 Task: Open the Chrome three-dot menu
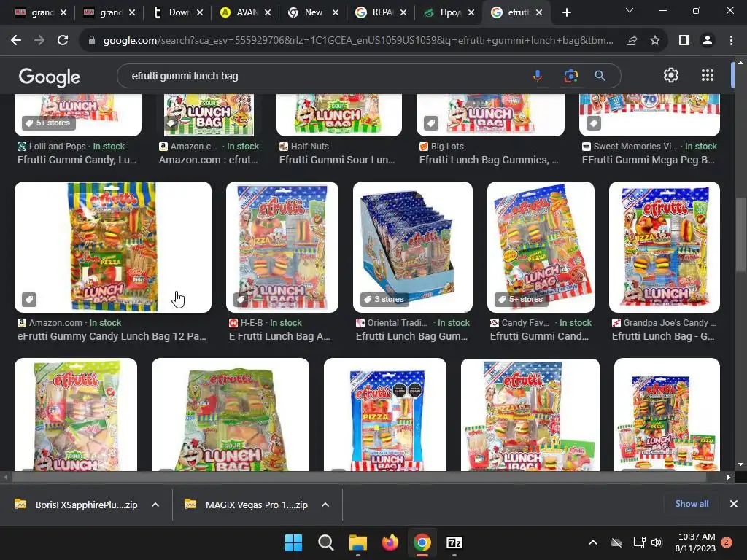[731, 41]
